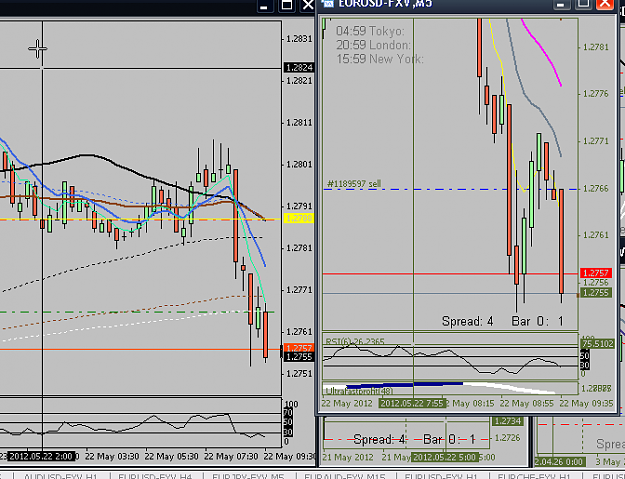Viewport: 625px width, 479px height.
Task: Click the 2012.05.22 2:00 time label
Action: pyautogui.click(x=41, y=456)
